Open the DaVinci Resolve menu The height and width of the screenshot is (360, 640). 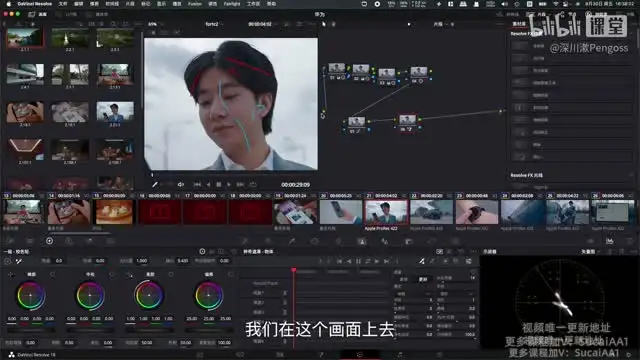[34, 4]
